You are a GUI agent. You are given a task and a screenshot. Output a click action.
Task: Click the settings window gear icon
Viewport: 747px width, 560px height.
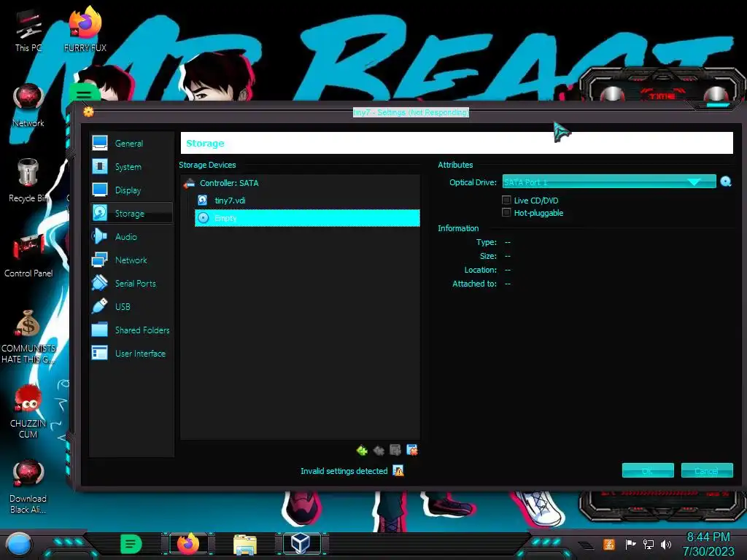(x=88, y=112)
